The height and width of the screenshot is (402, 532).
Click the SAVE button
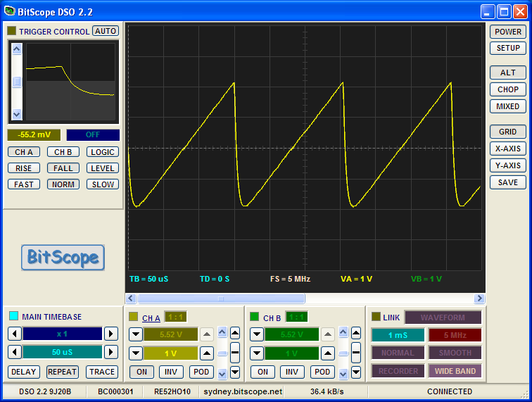pyautogui.click(x=508, y=182)
